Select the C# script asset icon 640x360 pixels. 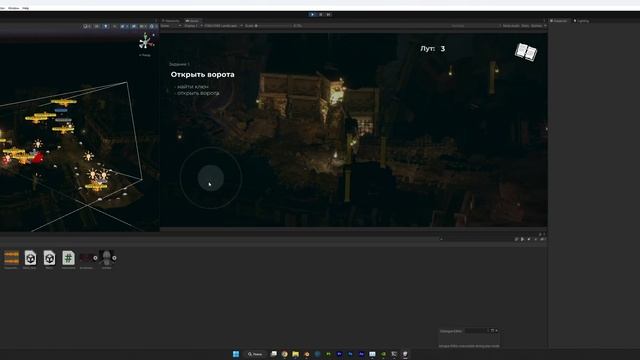pos(68,258)
